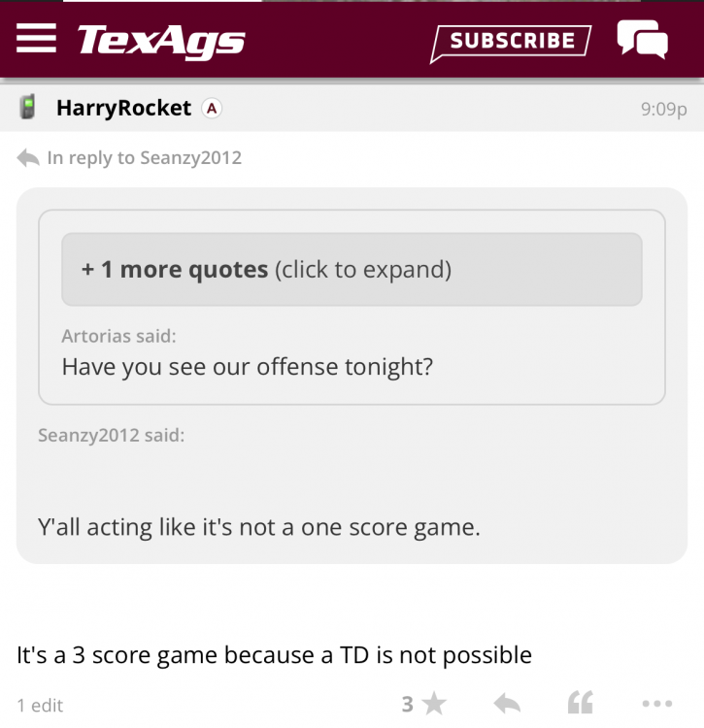The image size is (704, 728).
Task: Click the TexAgs logo
Action: pos(161,41)
